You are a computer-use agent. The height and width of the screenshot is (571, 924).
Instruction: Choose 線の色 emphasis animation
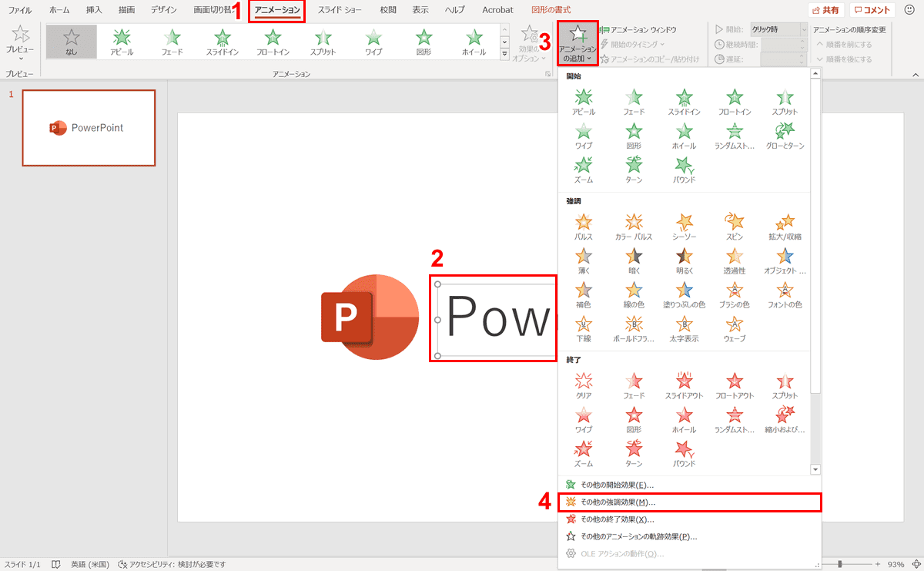[x=634, y=295]
